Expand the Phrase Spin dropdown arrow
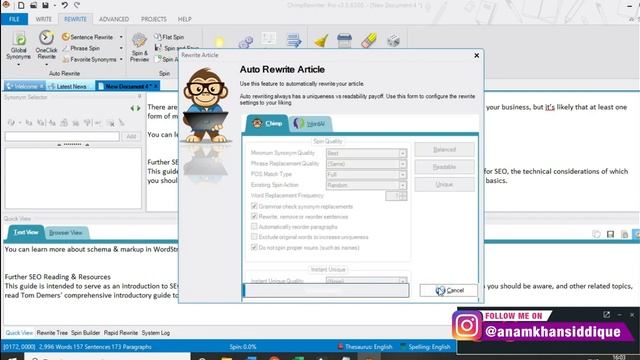This screenshot has width=640, height=360. click(x=121, y=48)
